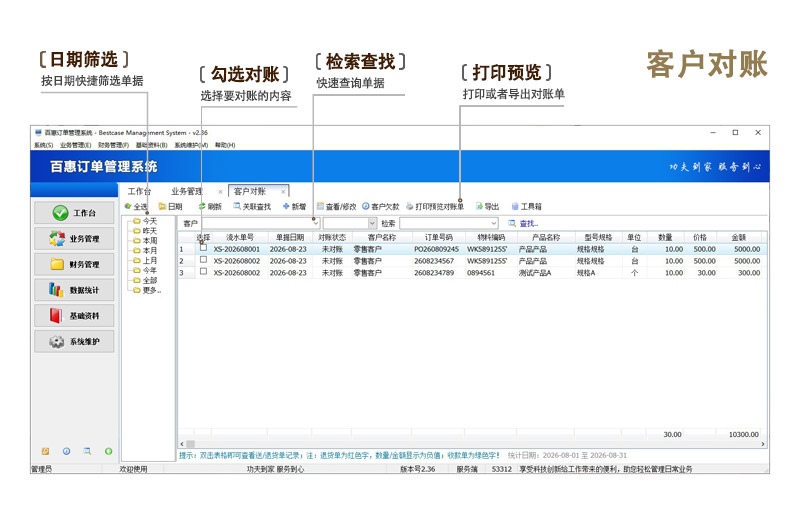This screenshot has height=520, width=800.
Task: Click the 客户名称 column header
Action: (382, 237)
